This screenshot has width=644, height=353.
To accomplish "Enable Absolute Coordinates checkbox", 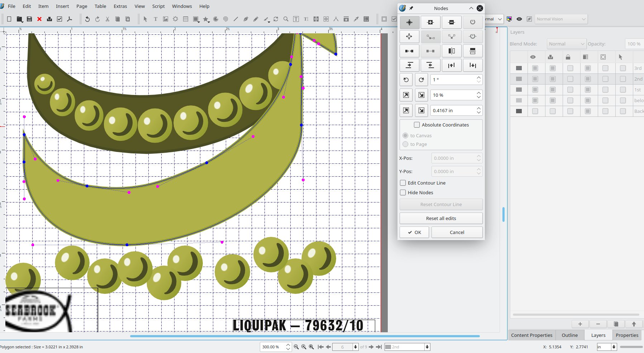I will click(417, 125).
